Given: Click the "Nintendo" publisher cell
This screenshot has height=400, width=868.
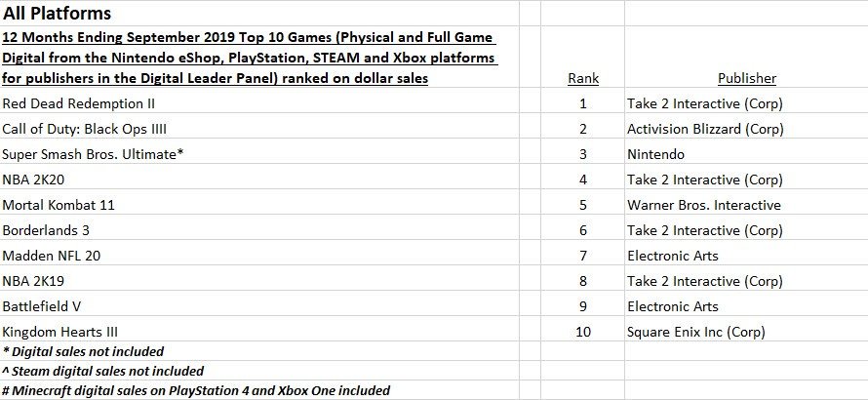Looking at the screenshot, I should pyautogui.click(x=656, y=154).
